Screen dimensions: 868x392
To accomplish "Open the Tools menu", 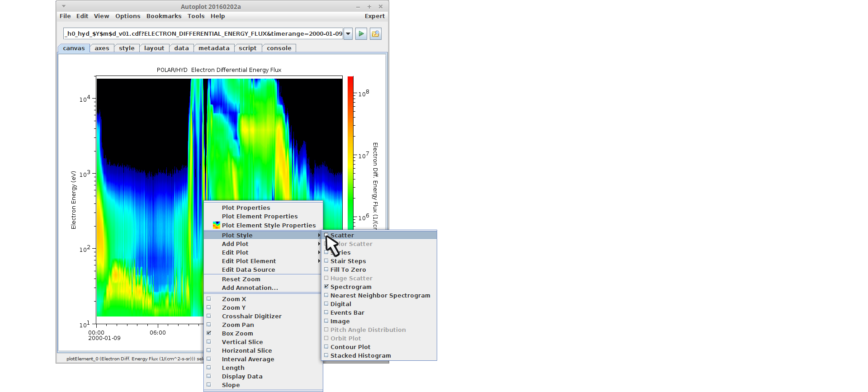I will tap(196, 16).
